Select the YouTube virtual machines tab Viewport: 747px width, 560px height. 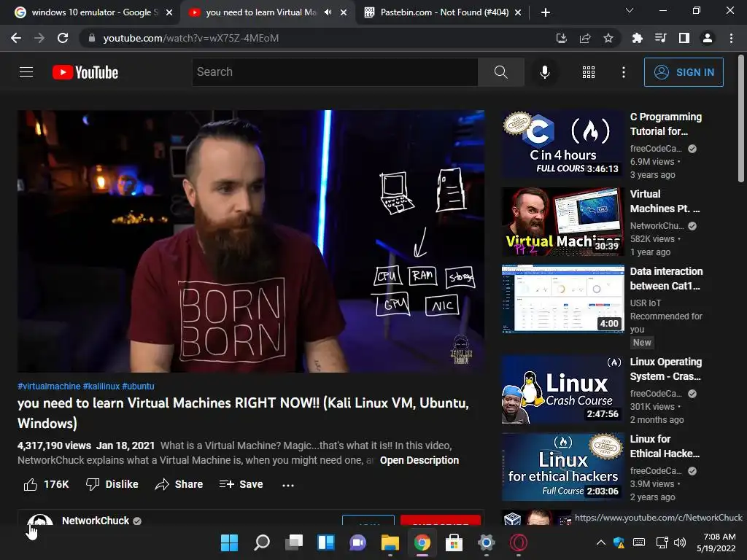pyautogui.click(x=260, y=12)
